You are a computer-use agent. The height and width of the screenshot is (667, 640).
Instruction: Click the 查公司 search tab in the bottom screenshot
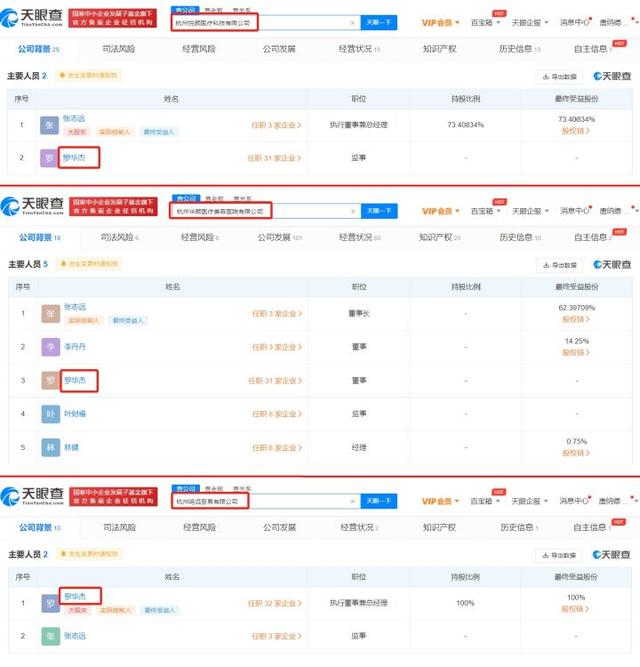point(186,489)
